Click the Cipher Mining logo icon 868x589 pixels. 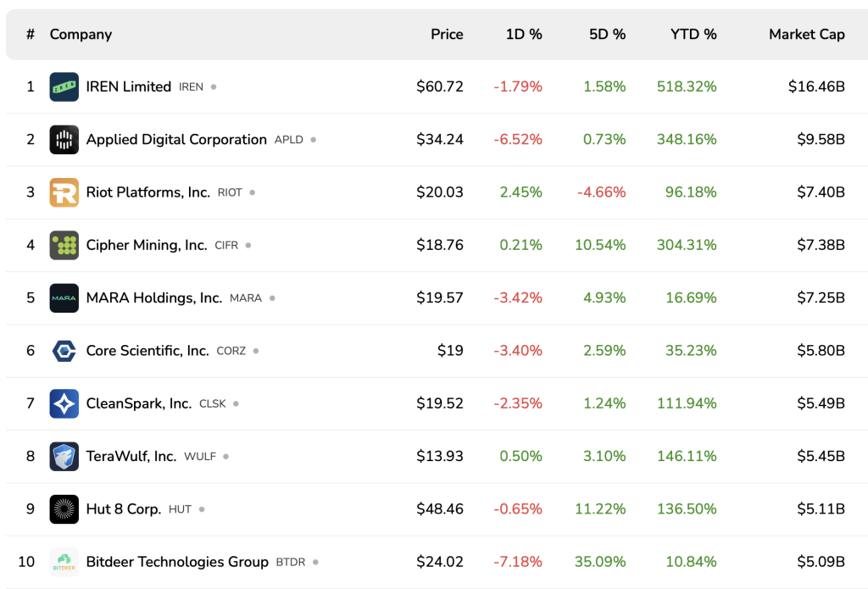(64, 245)
